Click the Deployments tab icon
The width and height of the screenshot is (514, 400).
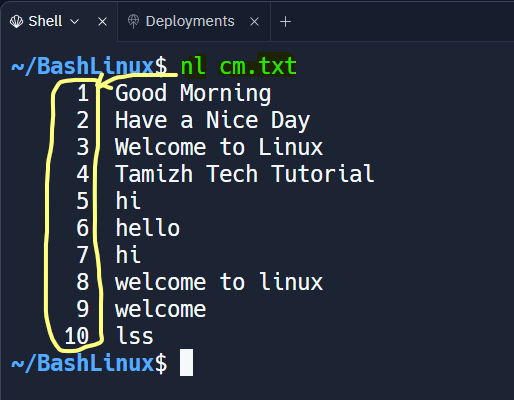click(x=133, y=22)
